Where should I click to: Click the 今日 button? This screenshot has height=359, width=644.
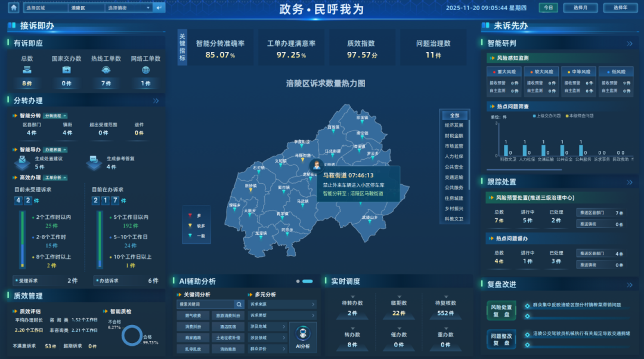(x=548, y=8)
